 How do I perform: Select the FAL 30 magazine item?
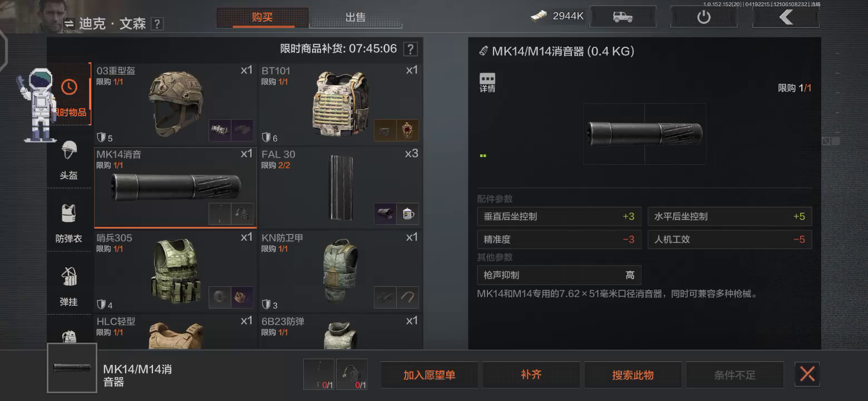click(341, 188)
